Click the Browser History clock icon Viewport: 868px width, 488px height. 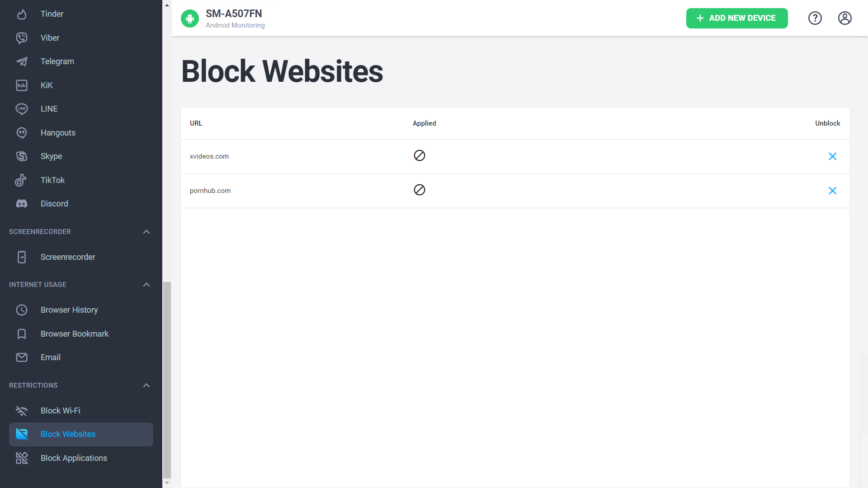[x=22, y=310]
